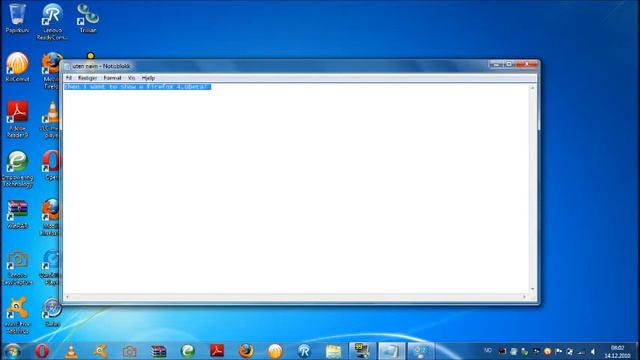Select the BitComet desktop shortcut
The image size is (640, 360).
(17, 67)
